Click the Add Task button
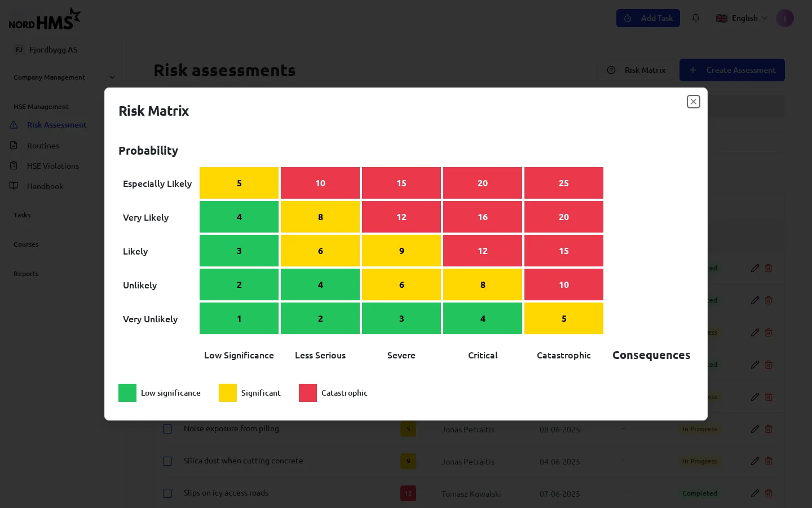The image size is (812, 508). [648, 18]
